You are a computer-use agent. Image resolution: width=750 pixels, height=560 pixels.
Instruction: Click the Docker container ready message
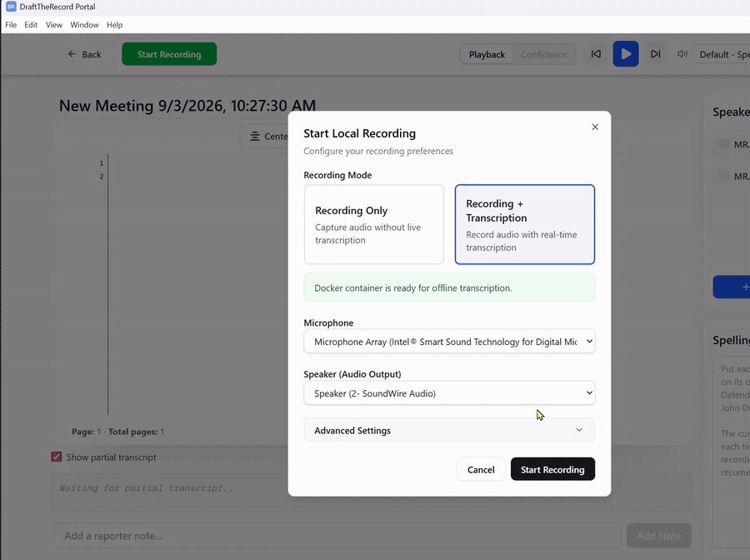pyautogui.click(x=449, y=287)
